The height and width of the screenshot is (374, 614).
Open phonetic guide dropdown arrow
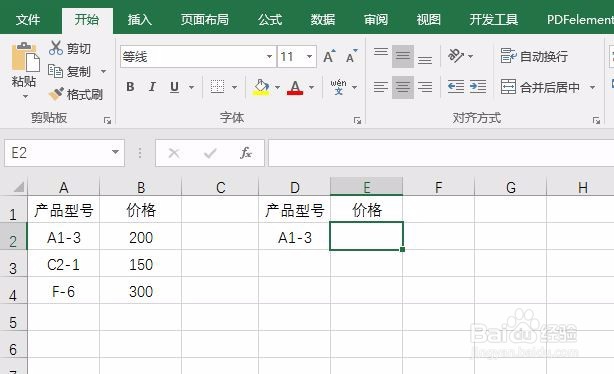tap(354, 87)
